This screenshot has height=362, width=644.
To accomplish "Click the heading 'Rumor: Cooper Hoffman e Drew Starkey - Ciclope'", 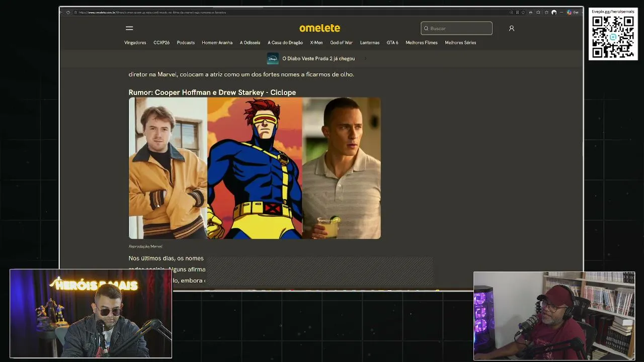I will [212, 93].
